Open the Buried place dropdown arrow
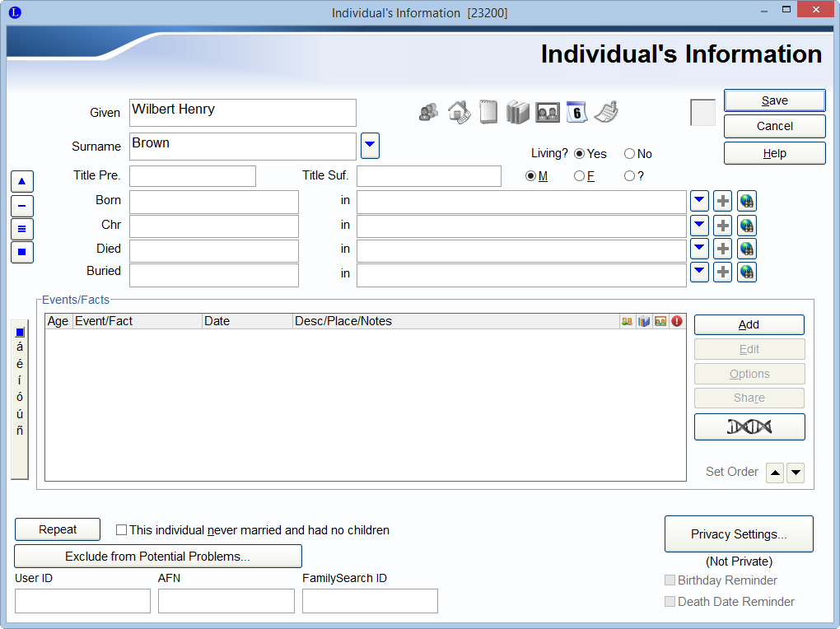The image size is (840, 629). point(699,273)
